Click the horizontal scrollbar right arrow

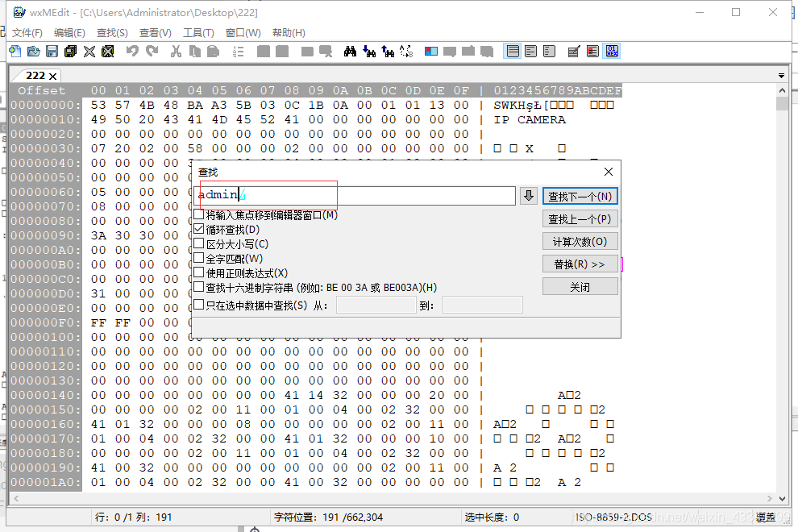tap(770, 498)
